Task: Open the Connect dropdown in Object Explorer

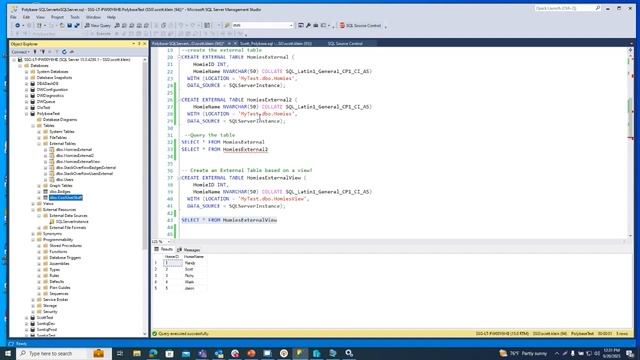Action: tap(20, 52)
